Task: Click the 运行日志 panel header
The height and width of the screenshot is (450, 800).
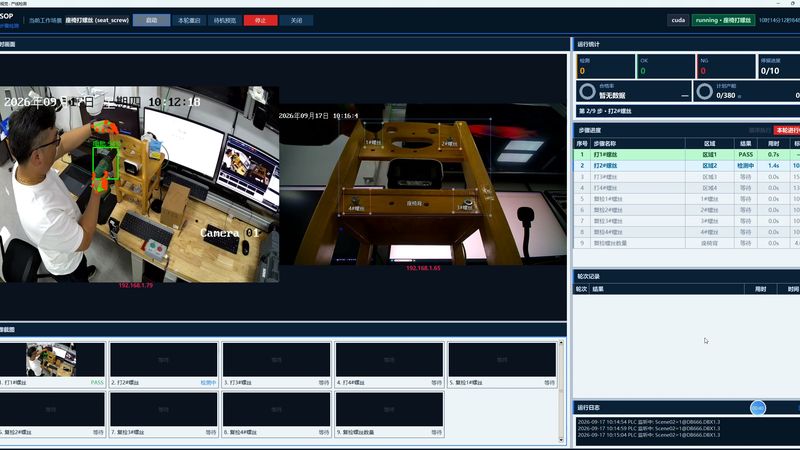Action: click(x=687, y=408)
